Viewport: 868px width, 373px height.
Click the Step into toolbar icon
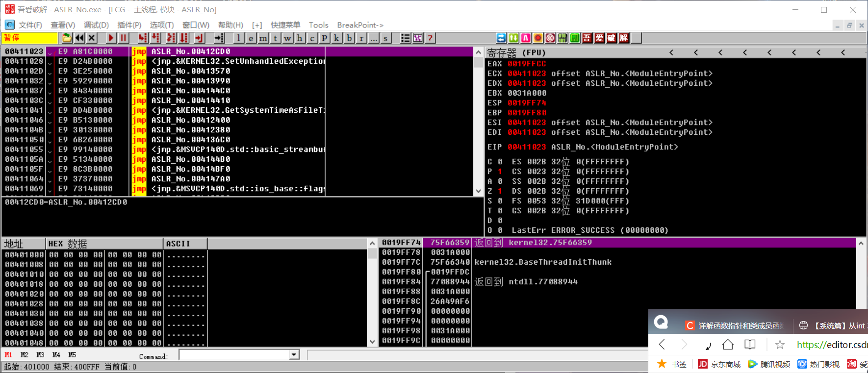[x=143, y=38]
